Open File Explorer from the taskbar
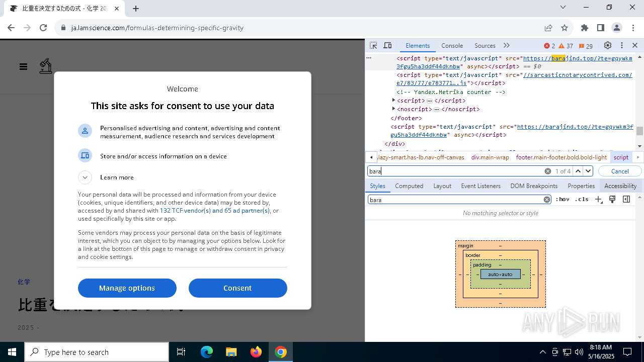Screen dimensions: 644x362 click(231, 352)
